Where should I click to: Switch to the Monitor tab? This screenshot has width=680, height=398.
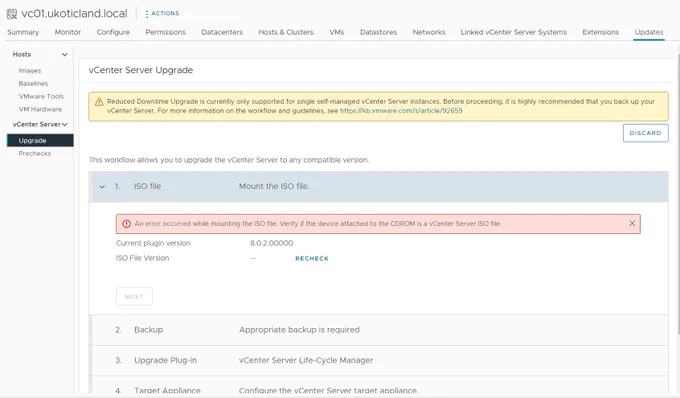tap(68, 32)
